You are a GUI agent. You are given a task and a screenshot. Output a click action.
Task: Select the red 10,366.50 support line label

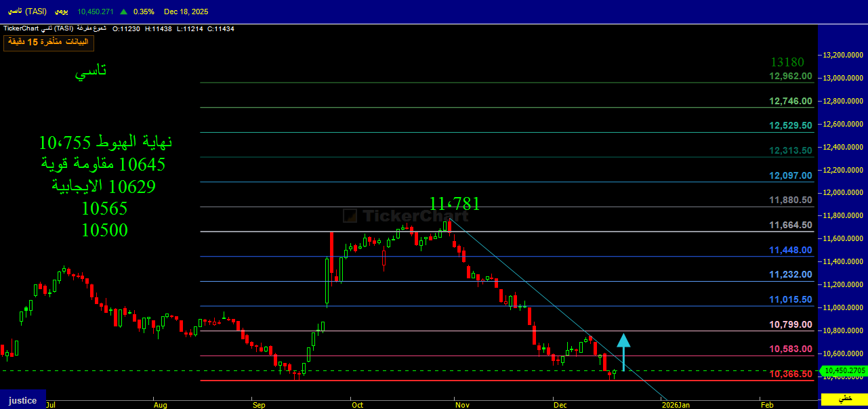tap(791, 374)
